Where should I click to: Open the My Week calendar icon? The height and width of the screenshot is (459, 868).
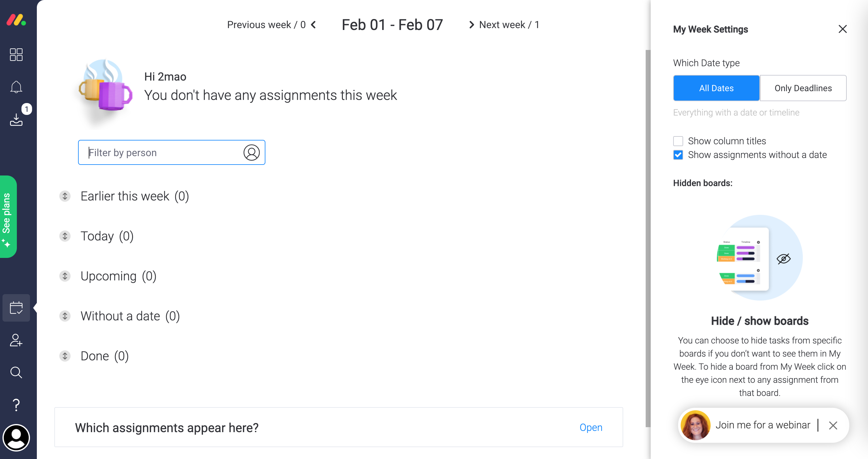(16, 308)
